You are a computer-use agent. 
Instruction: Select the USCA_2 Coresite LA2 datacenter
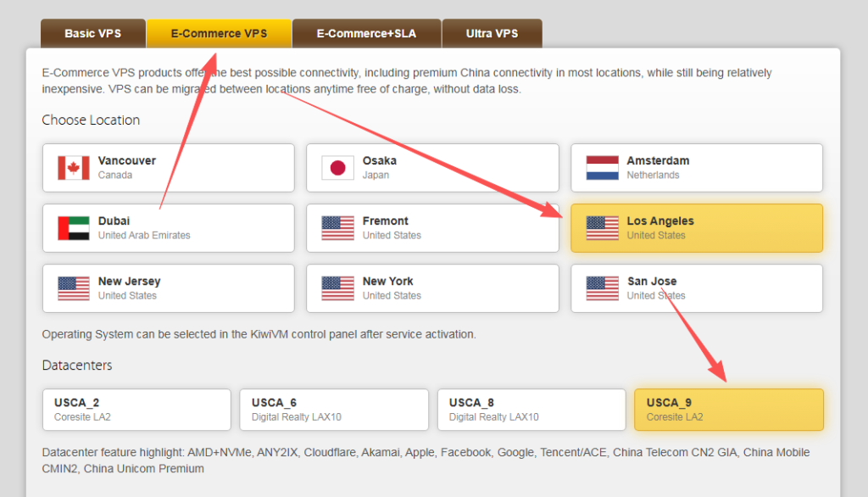click(x=136, y=410)
